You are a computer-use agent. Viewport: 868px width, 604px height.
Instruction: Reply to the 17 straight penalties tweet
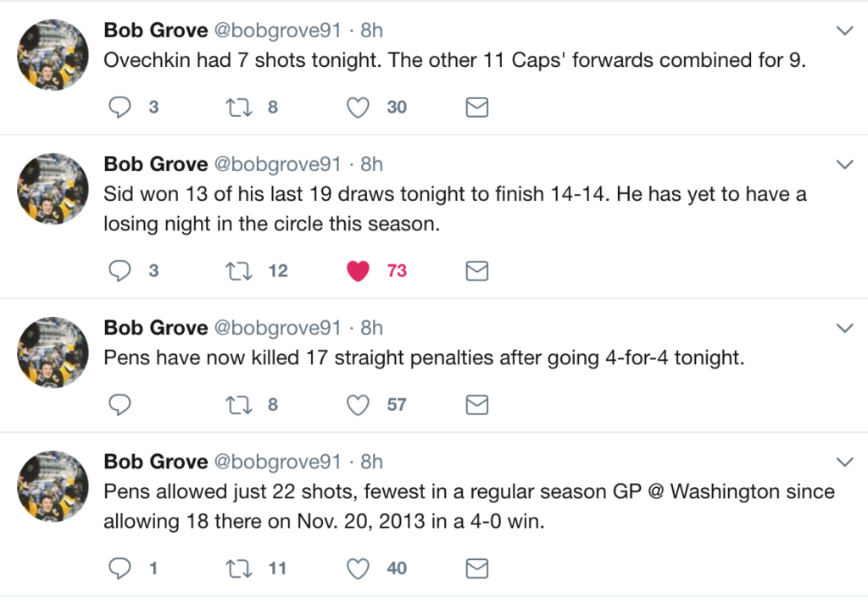click(121, 405)
